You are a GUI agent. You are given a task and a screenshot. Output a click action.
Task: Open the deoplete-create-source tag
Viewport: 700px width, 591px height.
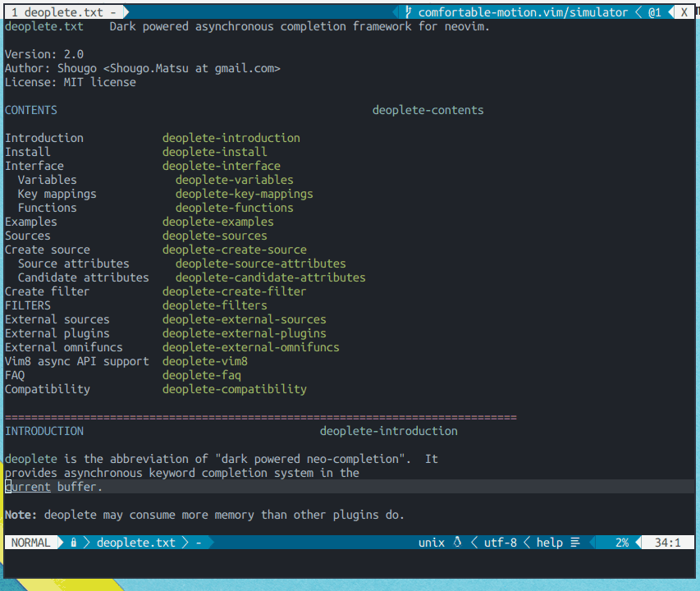point(235,250)
